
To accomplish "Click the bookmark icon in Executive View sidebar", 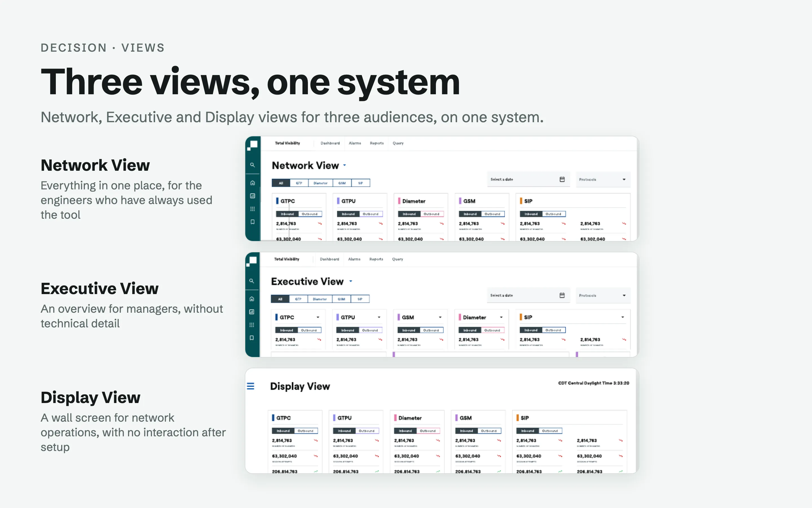I will pyautogui.click(x=252, y=338).
